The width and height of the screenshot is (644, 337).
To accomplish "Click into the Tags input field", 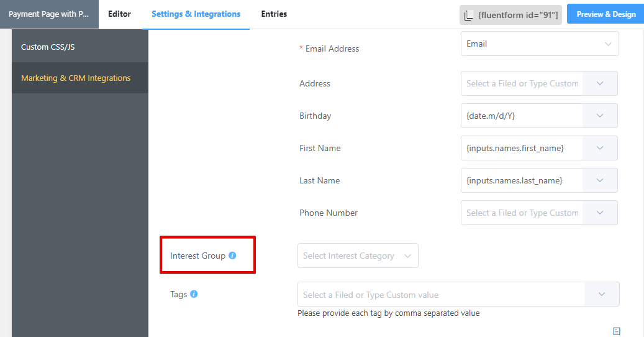I will (x=441, y=295).
